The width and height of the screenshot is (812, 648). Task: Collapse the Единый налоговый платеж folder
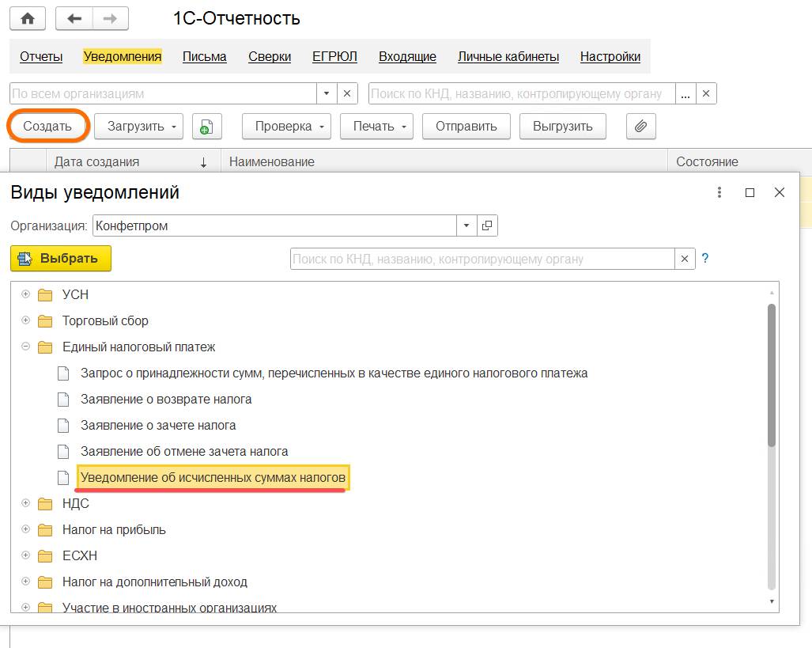pos(26,347)
